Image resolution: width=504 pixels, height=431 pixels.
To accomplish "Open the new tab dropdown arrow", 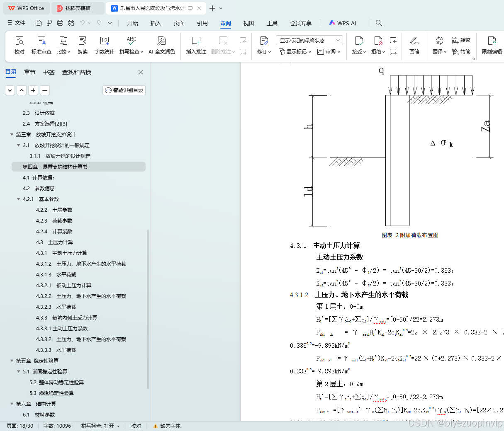I will click(221, 8).
